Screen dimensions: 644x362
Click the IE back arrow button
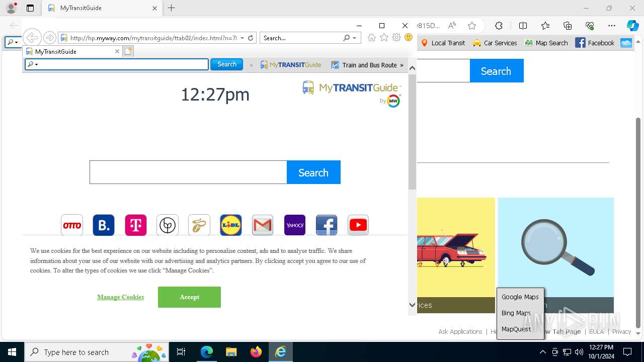click(x=32, y=38)
